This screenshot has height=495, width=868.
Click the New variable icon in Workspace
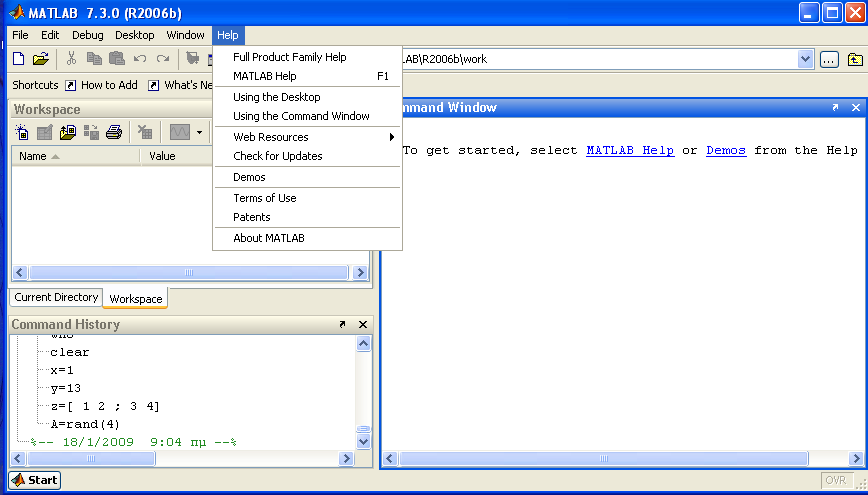coord(22,132)
